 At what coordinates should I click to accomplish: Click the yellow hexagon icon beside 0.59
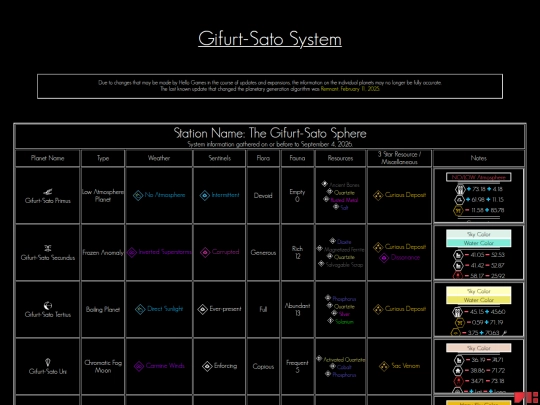[x=459, y=323]
